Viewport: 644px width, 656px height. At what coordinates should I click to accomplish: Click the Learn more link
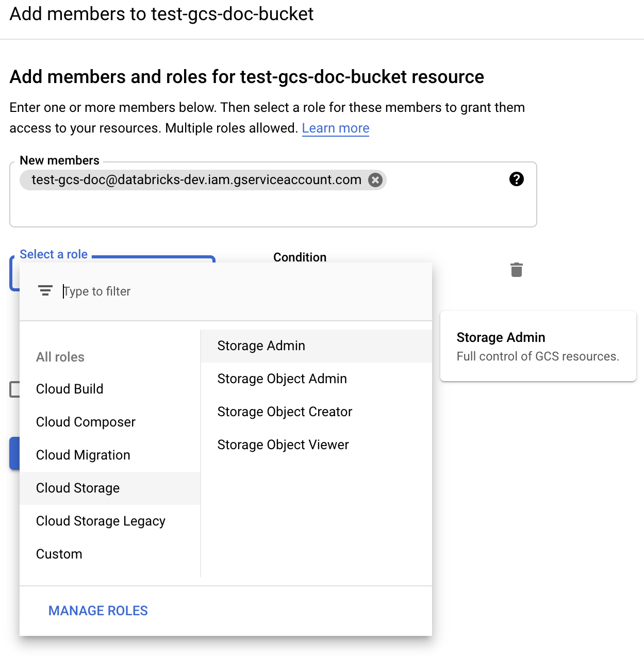coord(335,128)
